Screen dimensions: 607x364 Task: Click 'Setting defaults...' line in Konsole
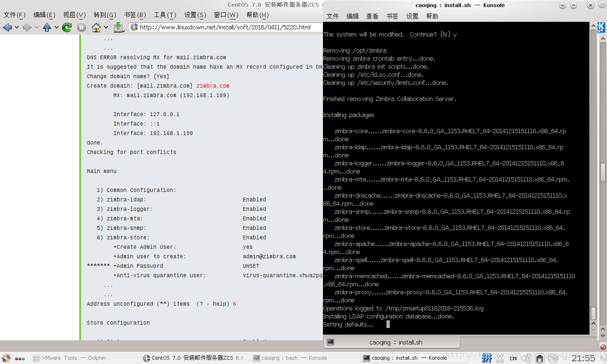(x=348, y=325)
